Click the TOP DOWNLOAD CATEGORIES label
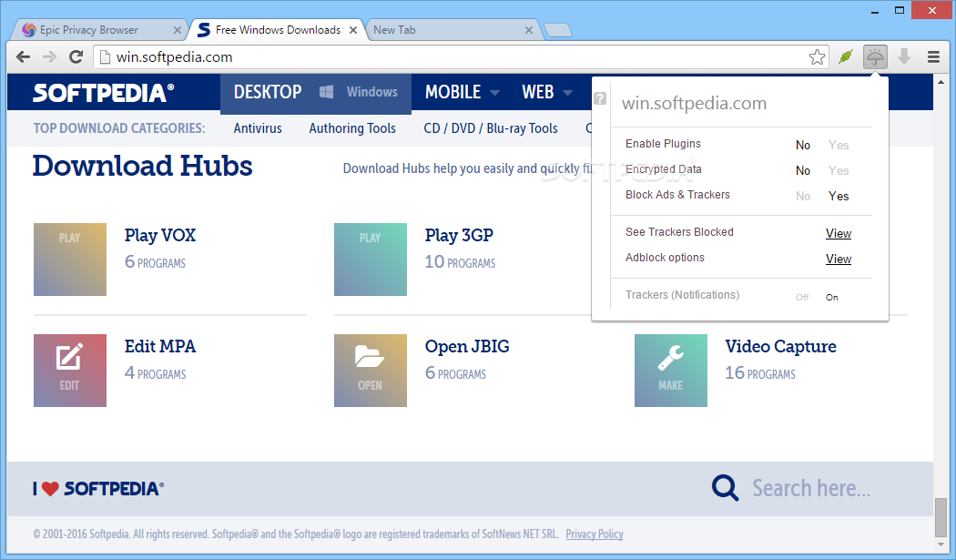The image size is (956, 560). tap(119, 128)
